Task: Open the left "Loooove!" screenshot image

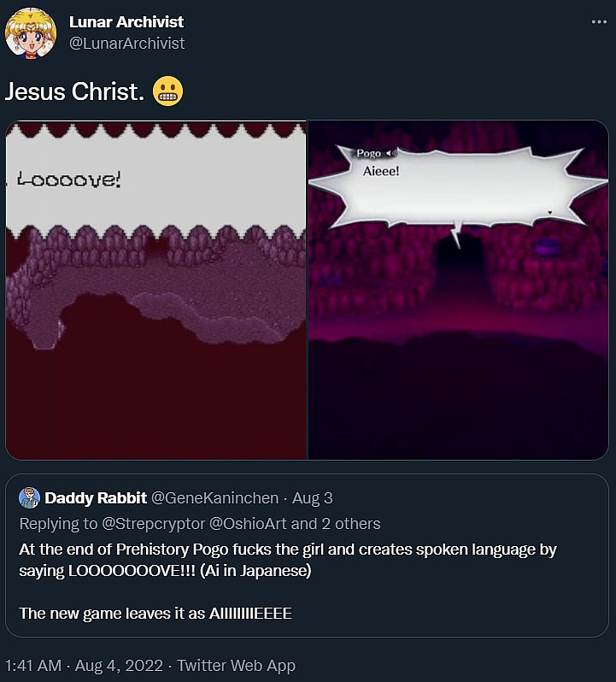Action: click(x=155, y=291)
